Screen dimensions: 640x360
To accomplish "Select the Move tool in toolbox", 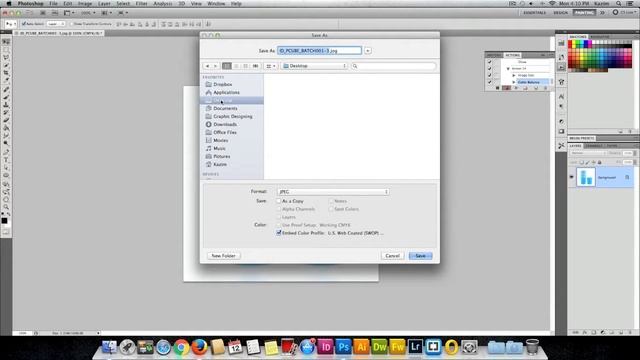I will 6,42.
